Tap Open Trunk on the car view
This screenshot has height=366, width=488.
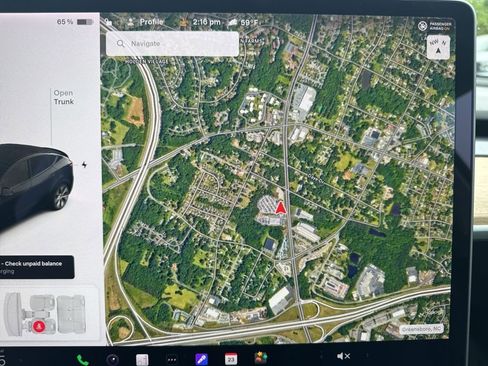click(x=63, y=97)
